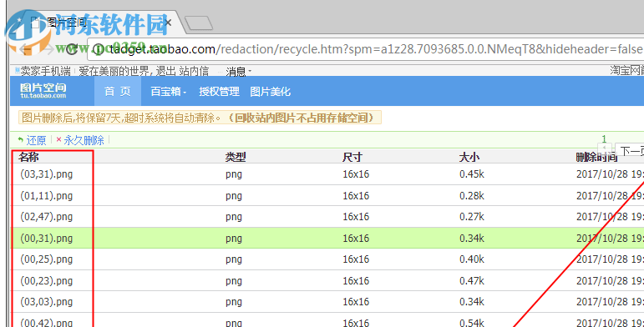Open the 站内信 link
This screenshot has height=327, width=644.
(194, 72)
